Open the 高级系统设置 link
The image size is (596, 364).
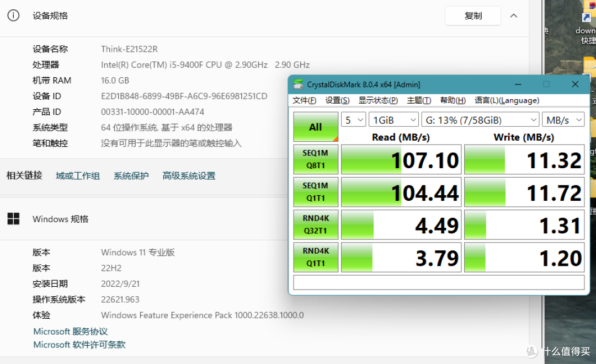click(x=189, y=176)
